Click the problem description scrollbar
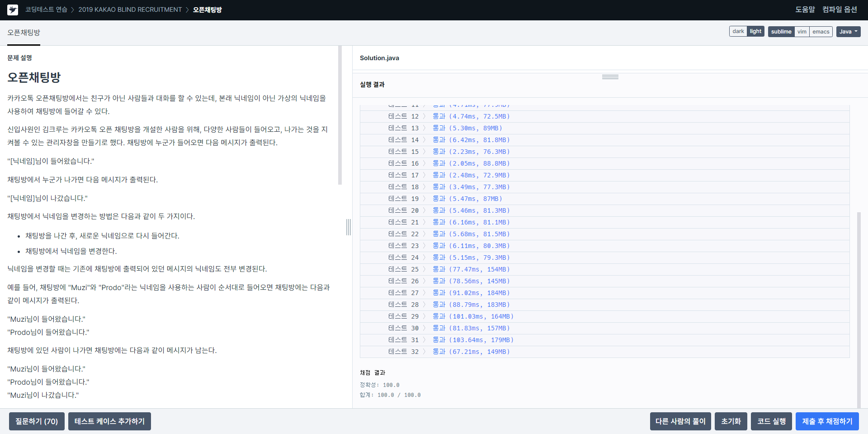This screenshot has width=868, height=434. tap(340, 115)
